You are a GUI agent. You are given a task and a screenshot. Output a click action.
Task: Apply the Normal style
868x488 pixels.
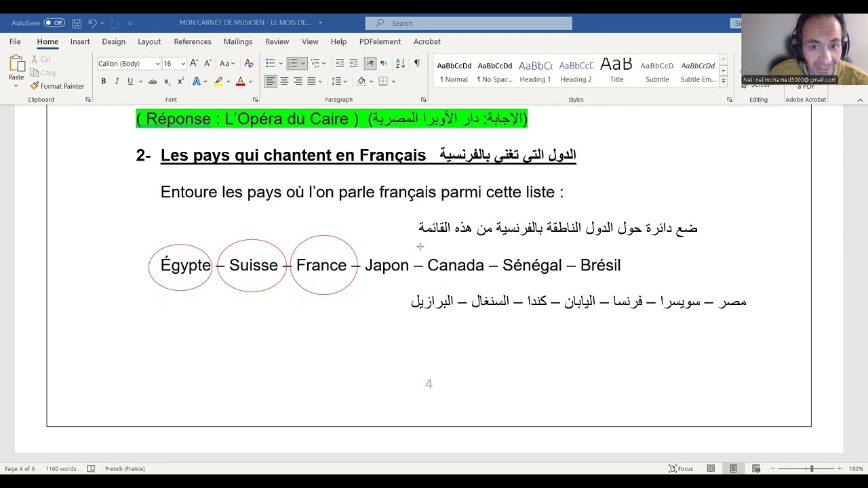click(454, 71)
